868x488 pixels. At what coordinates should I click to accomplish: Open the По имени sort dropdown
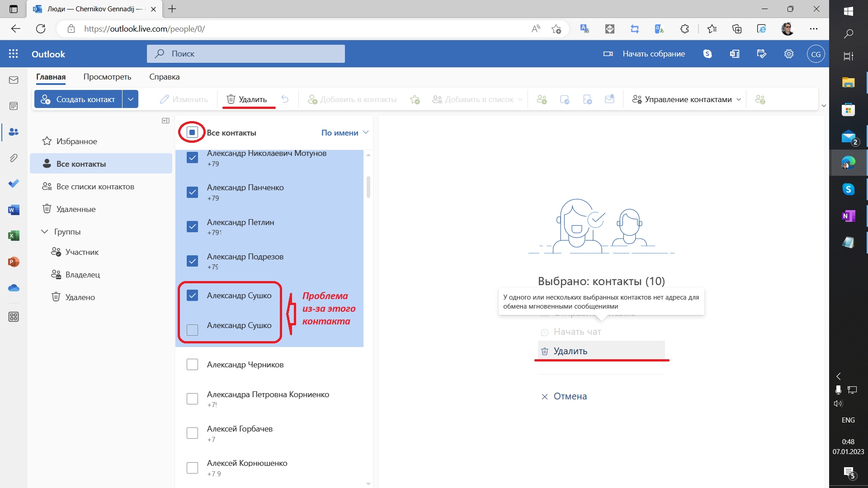(345, 133)
